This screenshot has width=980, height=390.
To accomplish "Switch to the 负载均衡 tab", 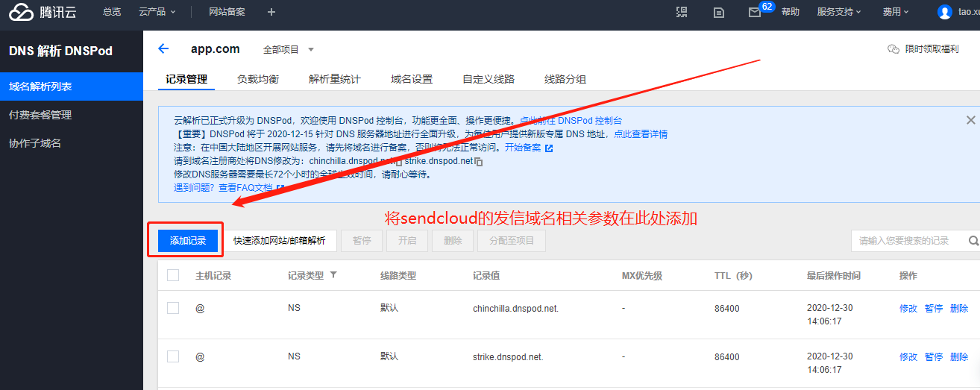I will pyautogui.click(x=258, y=79).
